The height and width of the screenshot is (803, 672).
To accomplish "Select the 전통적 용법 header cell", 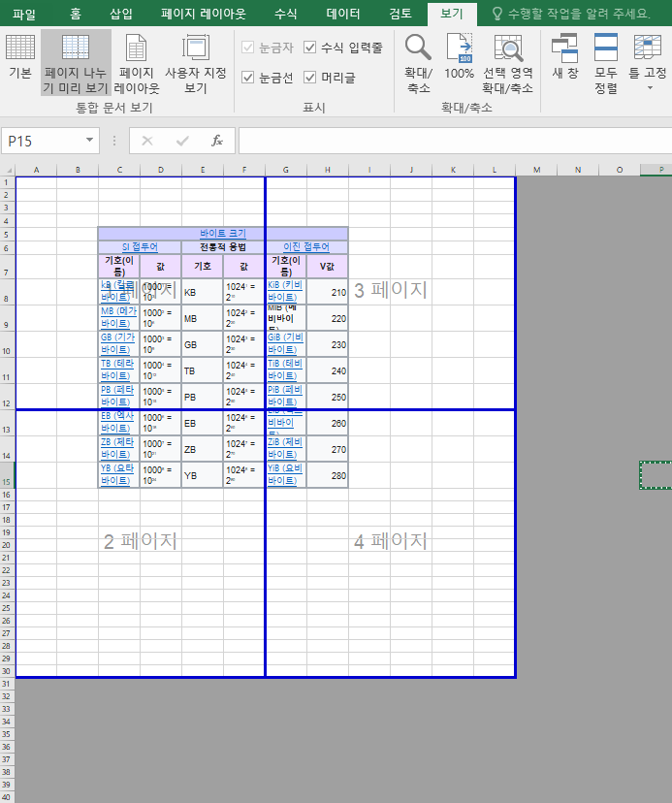I will pos(223,247).
